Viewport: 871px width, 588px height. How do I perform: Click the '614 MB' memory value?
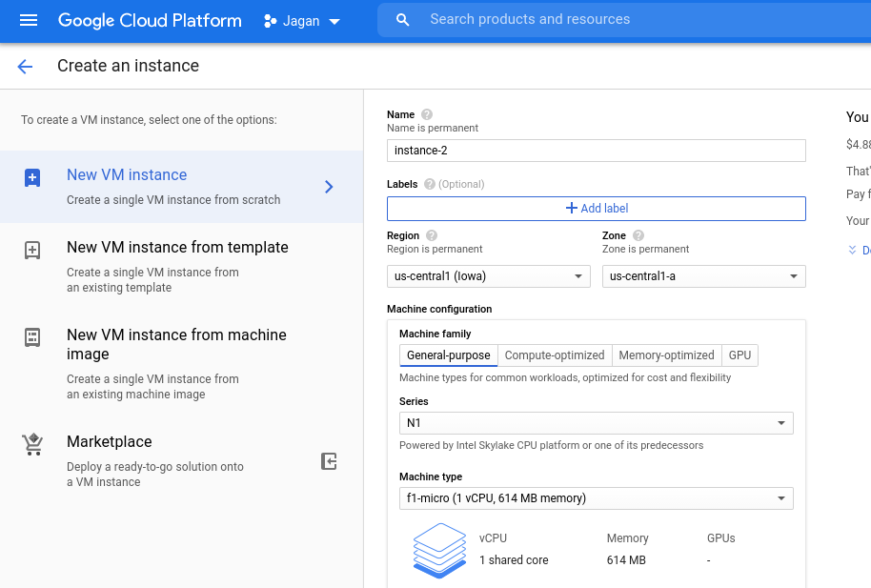pyautogui.click(x=626, y=560)
